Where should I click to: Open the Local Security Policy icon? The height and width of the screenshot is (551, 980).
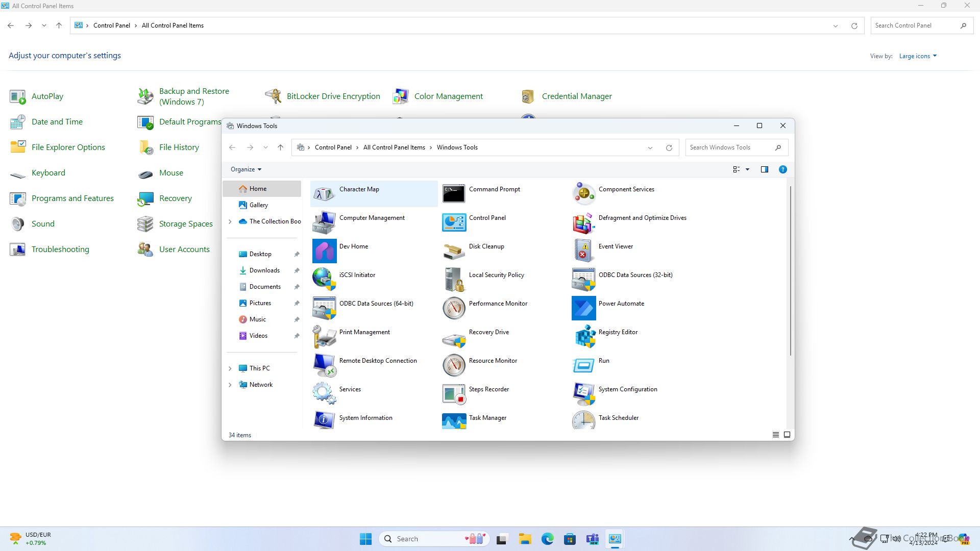point(454,280)
